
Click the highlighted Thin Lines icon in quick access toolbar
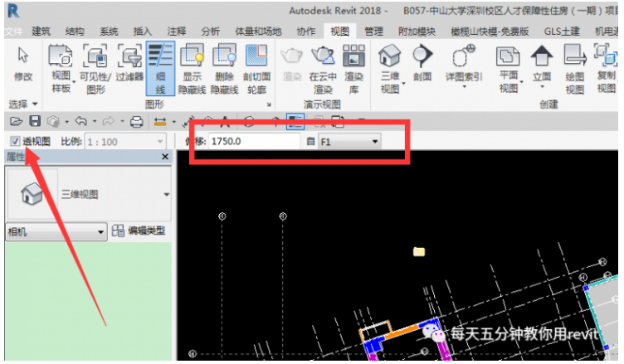[x=295, y=121]
